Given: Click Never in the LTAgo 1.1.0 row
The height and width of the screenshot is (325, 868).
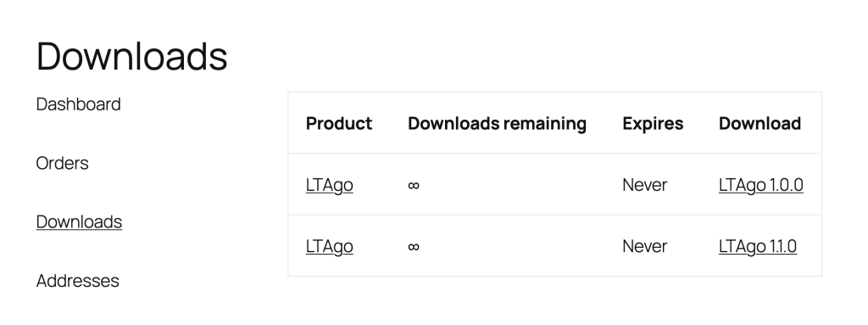Looking at the screenshot, I should [644, 246].
